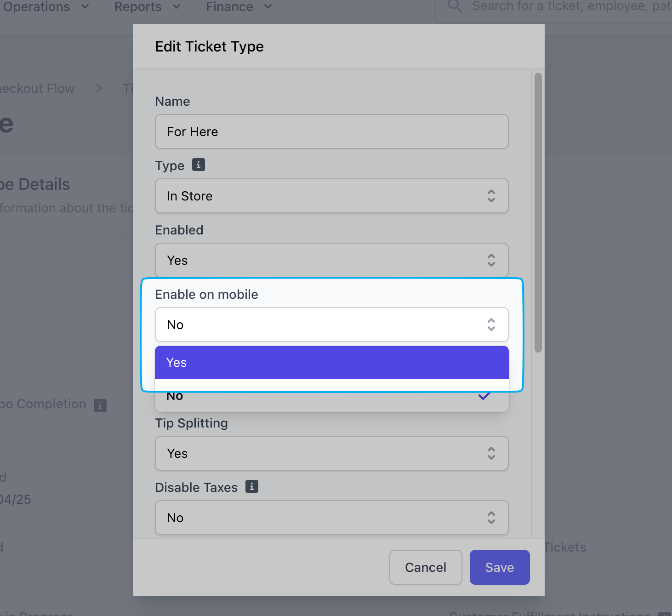Open the Type dropdown showing In Store
The image size is (672, 616).
pos(331,196)
